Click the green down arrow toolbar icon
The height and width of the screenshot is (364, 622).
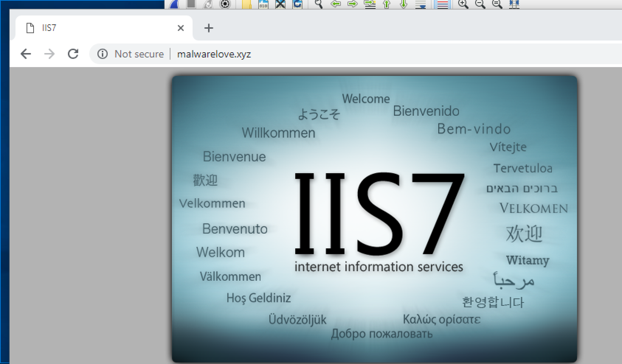click(403, 4)
